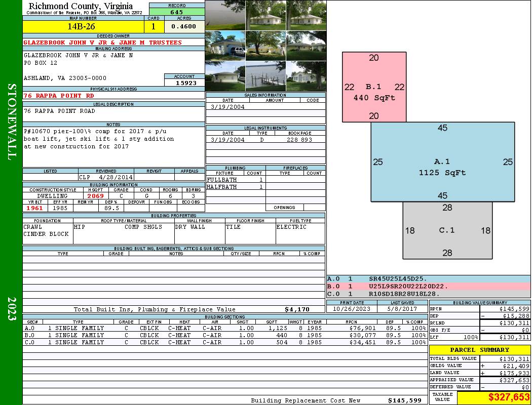
Task: Select the deeded owner name GLAZEBROOK trustees
Action: (102, 43)
